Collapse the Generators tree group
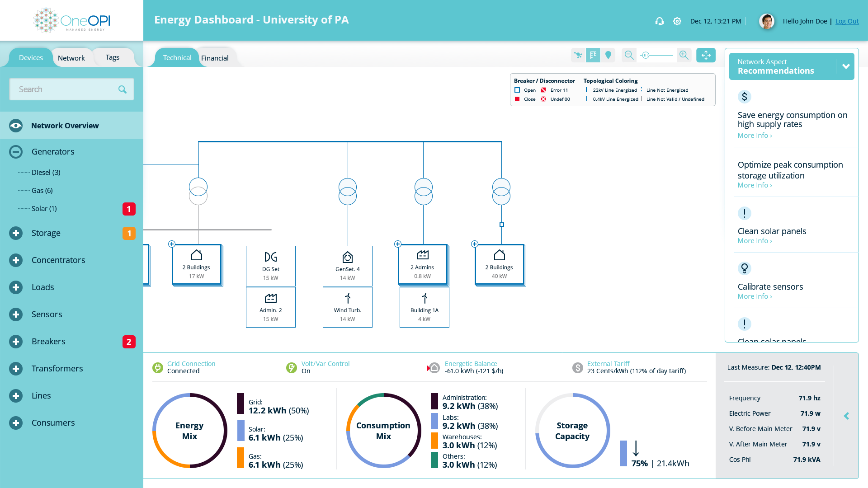Screen dimensions: 868x488 point(16,152)
